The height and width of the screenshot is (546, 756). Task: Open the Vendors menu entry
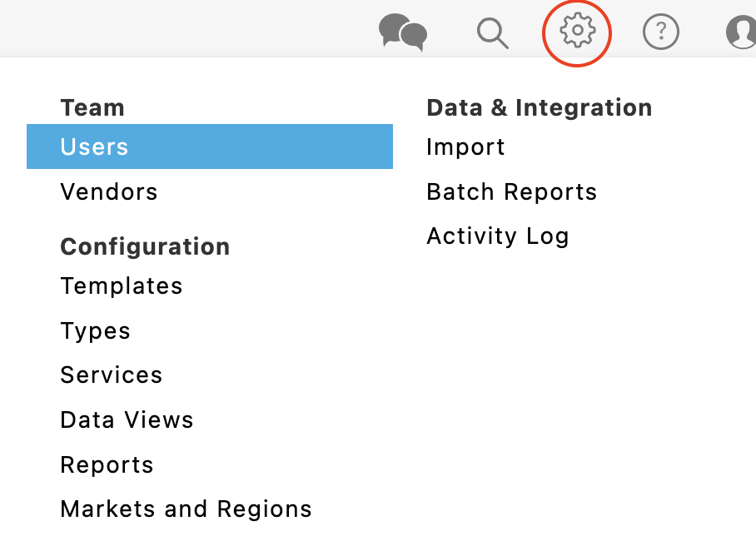tap(109, 191)
